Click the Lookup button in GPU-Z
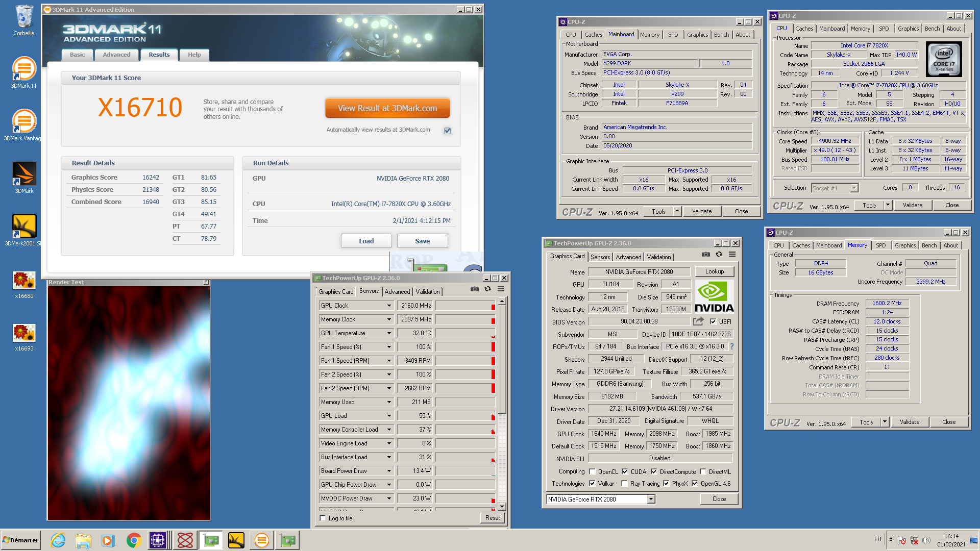980x551 pixels. tap(715, 272)
